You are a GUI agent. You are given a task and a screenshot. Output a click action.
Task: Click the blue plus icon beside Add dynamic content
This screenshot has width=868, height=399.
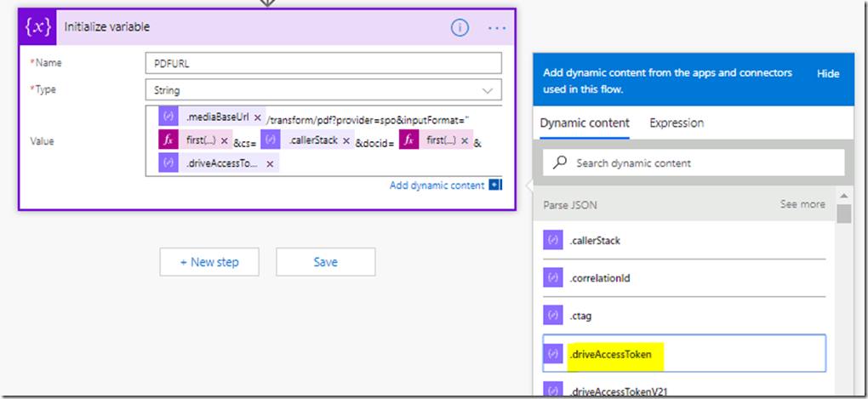click(494, 185)
